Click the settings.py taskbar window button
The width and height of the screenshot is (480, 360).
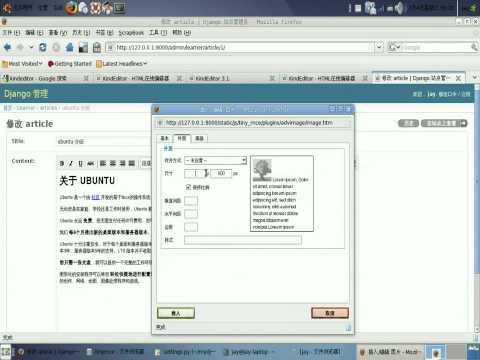pyautogui.click(x=186, y=352)
